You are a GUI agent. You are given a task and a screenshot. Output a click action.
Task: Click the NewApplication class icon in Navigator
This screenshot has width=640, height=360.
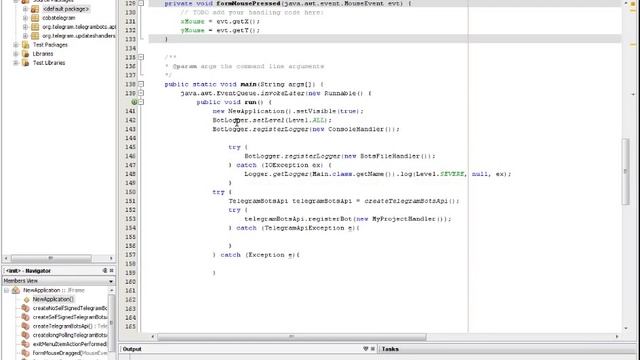(x=16, y=290)
